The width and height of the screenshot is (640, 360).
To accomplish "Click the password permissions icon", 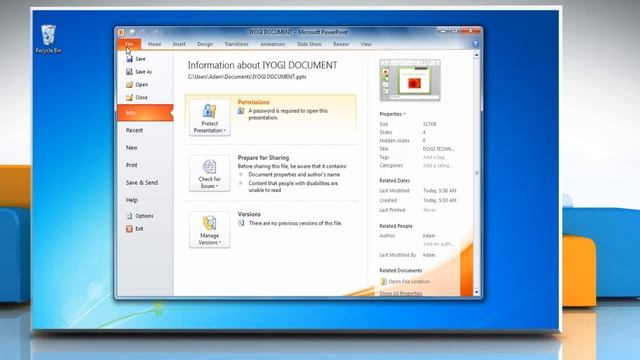I will tap(241, 111).
